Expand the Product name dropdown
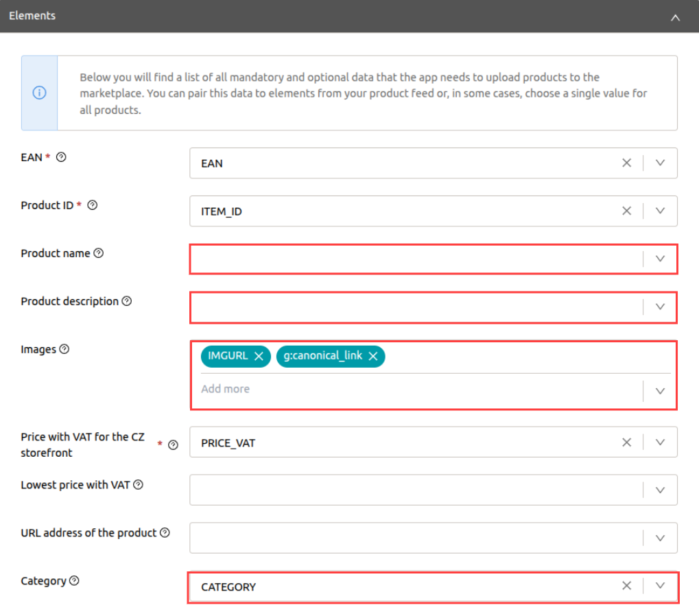 coord(660,259)
